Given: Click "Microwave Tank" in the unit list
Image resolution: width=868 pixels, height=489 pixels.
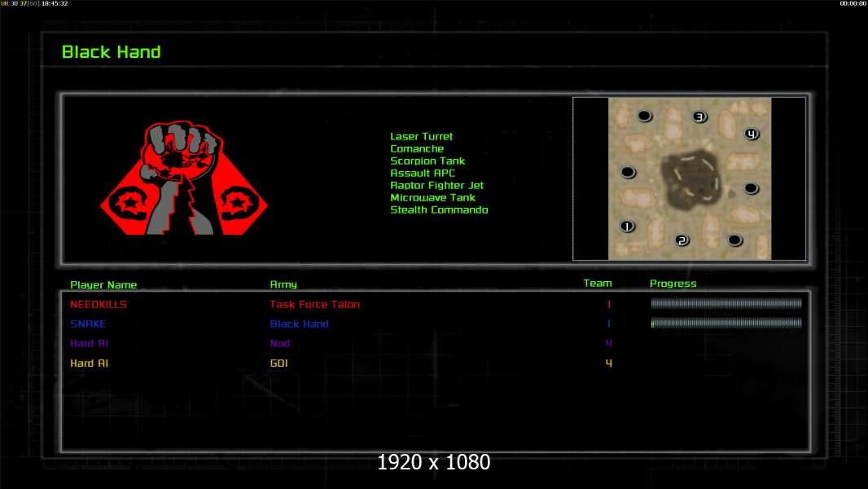Looking at the screenshot, I should click(x=432, y=197).
